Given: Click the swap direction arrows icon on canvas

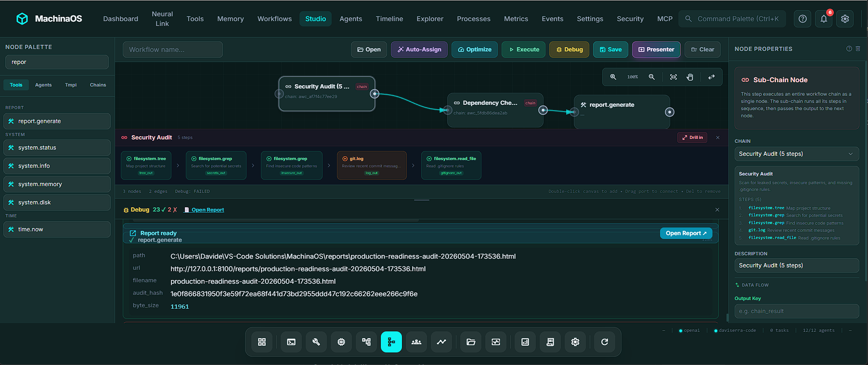Looking at the screenshot, I should [711, 77].
